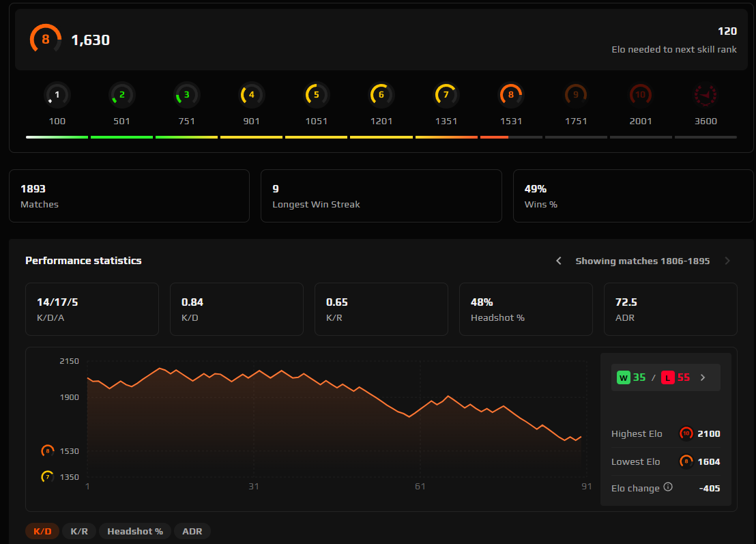Open the 1893 Matches card
Image resolution: width=756 pixels, height=544 pixels.
[x=129, y=196]
